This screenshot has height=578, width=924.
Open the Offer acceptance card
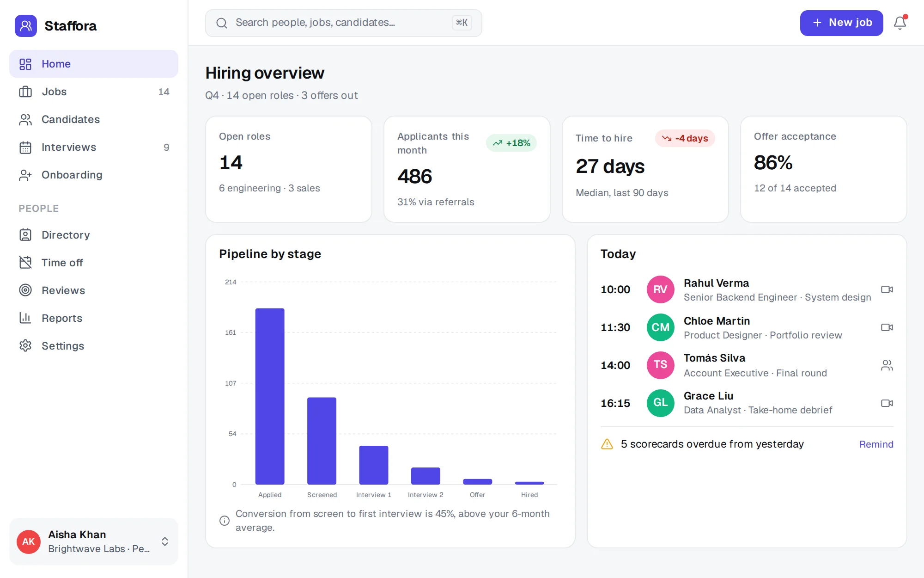(x=823, y=169)
